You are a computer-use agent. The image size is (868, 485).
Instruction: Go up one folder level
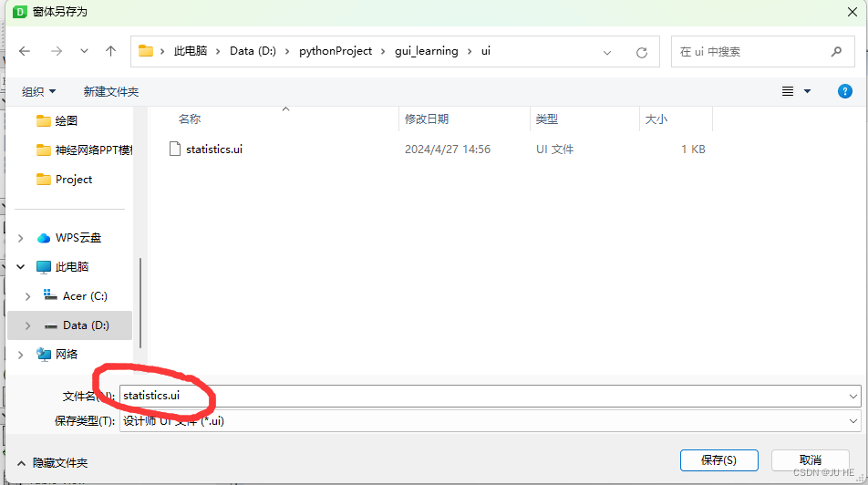point(110,51)
